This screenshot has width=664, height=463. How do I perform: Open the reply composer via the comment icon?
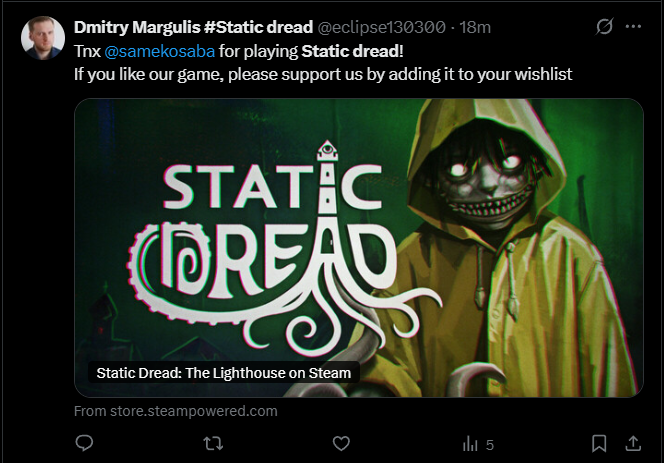pyautogui.click(x=84, y=443)
